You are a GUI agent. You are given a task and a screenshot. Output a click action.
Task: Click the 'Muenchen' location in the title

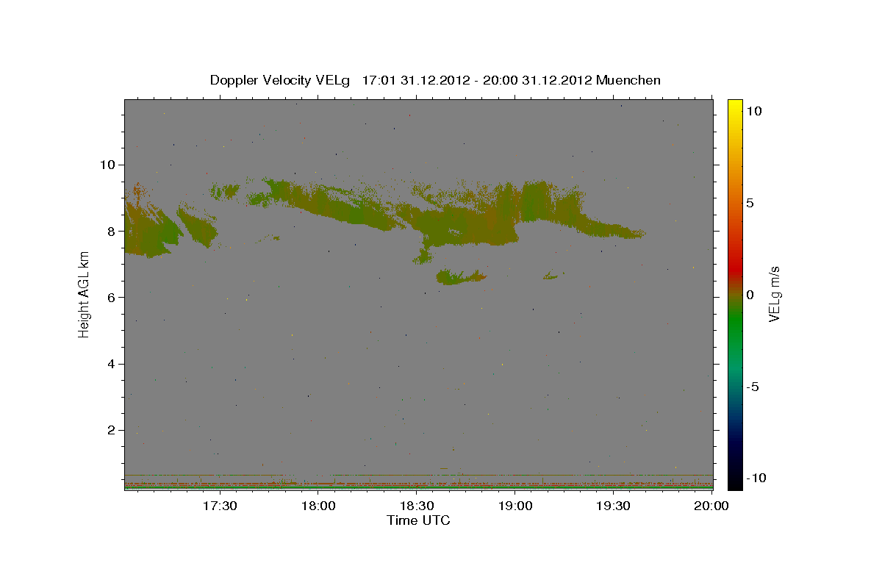pyautogui.click(x=628, y=80)
